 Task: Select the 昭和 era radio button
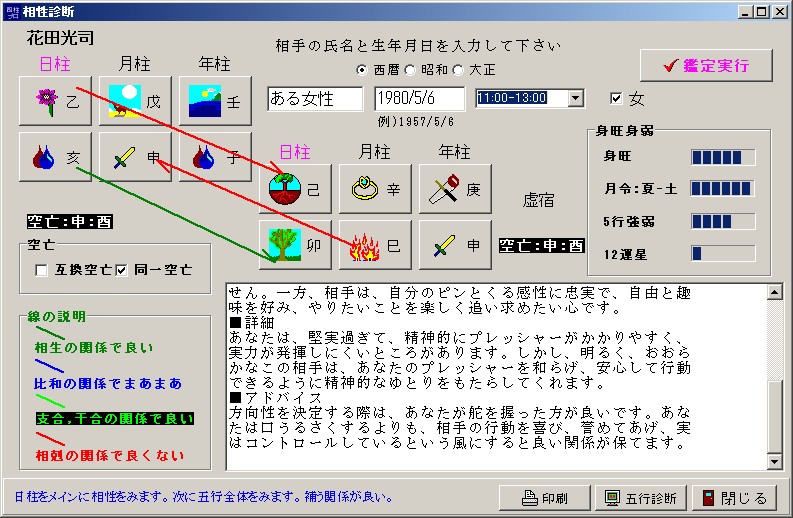[x=410, y=70]
